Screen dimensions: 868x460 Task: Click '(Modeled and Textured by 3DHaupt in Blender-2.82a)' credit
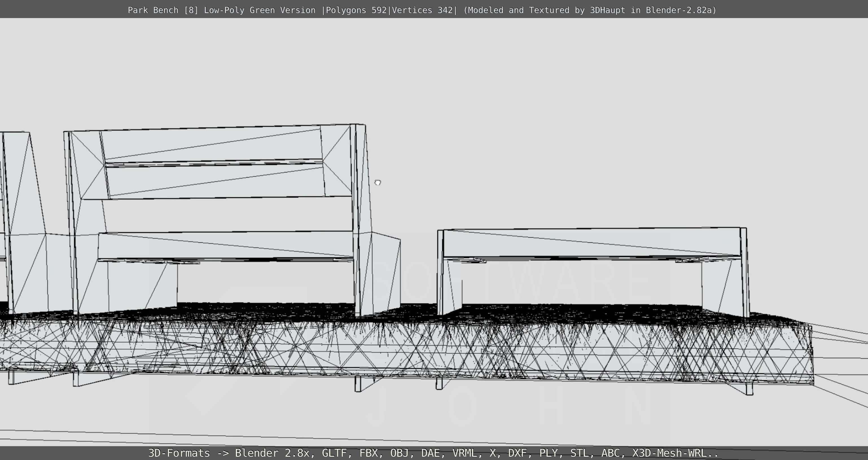590,10
